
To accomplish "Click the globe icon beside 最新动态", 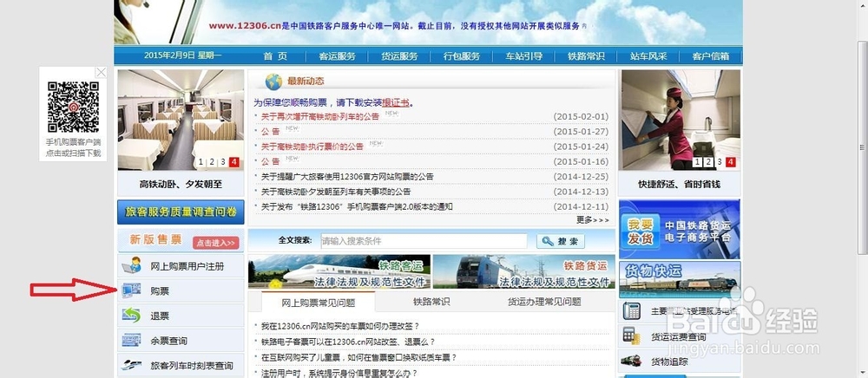I will pyautogui.click(x=273, y=81).
